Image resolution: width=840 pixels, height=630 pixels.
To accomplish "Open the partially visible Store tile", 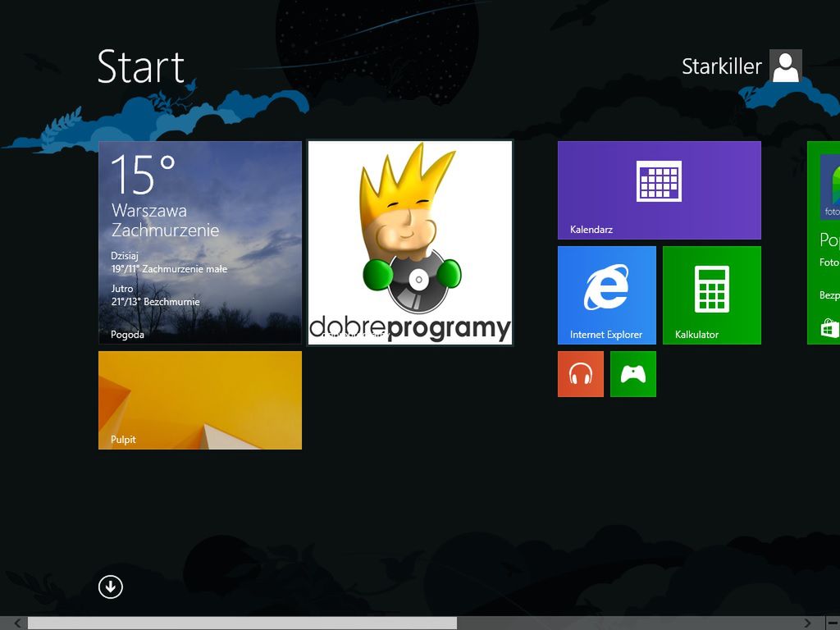I will [x=824, y=243].
